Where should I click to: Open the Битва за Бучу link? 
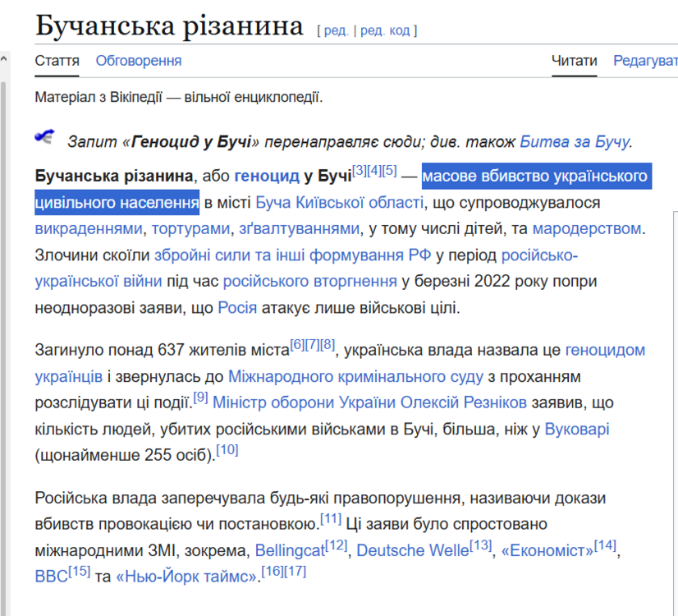tap(575, 141)
